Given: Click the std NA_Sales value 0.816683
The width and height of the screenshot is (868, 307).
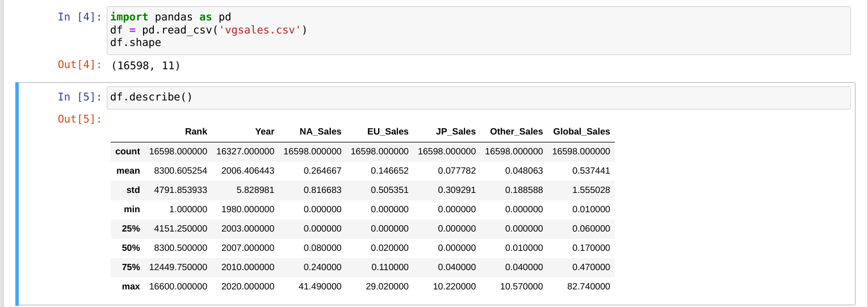Looking at the screenshot, I should pos(322,190).
